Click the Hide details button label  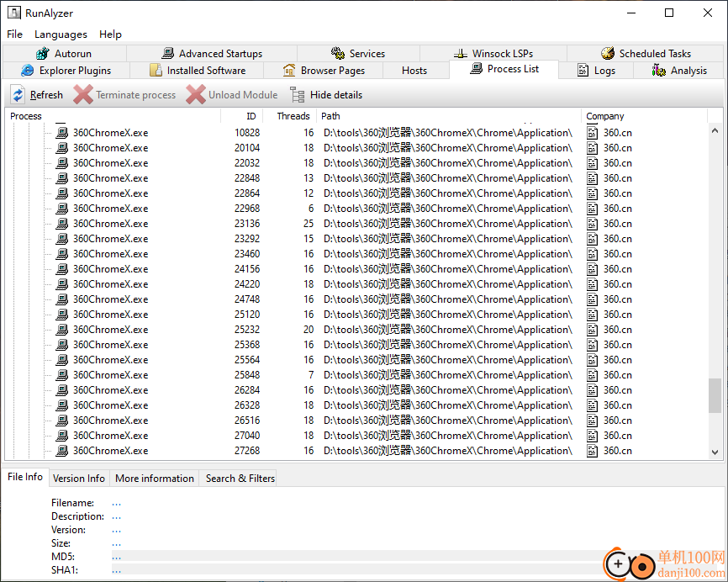tap(336, 95)
